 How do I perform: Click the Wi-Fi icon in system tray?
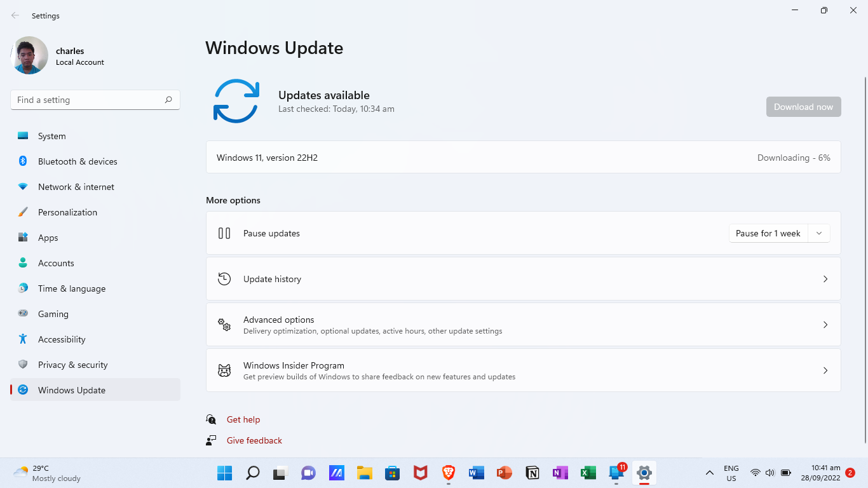[x=756, y=473]
